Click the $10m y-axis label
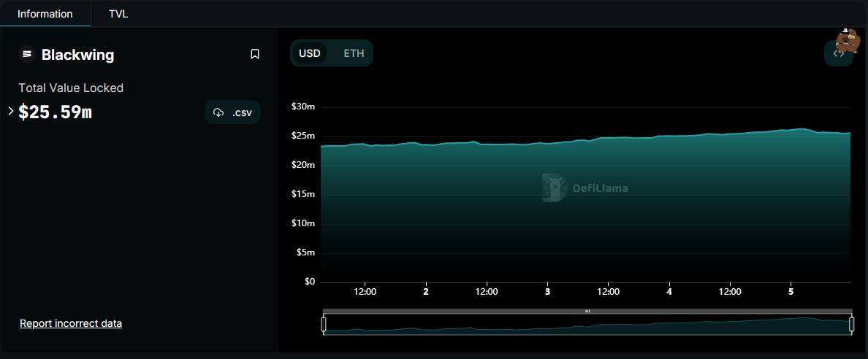Viewport: 868px width, 359px height. coord(302,223)
